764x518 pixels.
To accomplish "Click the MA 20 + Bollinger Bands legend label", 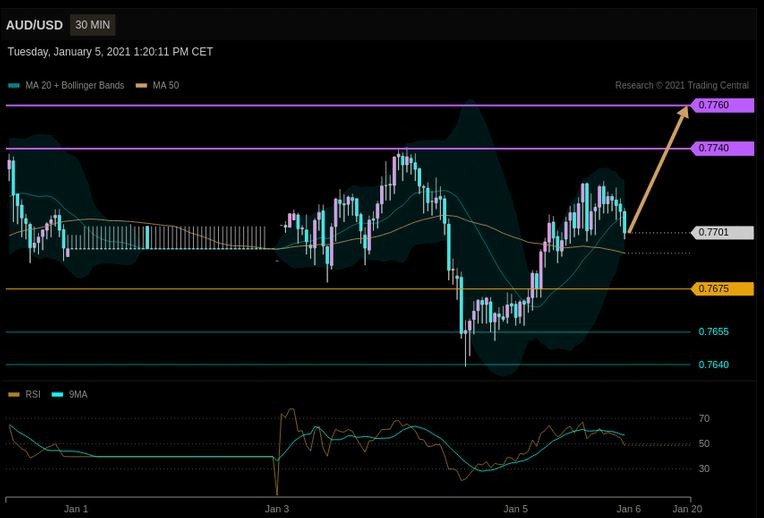I will [x=75, y=85].
